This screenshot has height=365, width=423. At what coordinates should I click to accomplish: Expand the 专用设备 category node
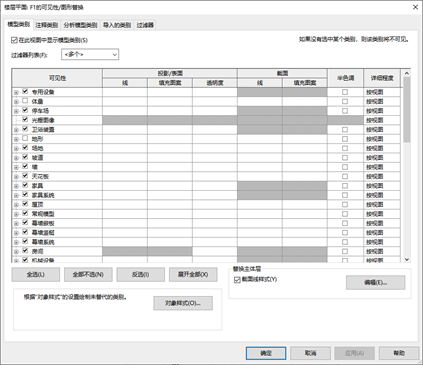16,92
